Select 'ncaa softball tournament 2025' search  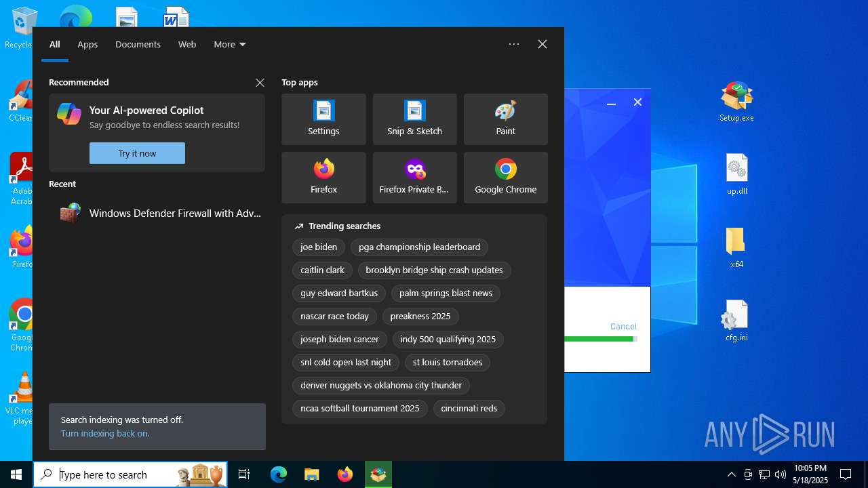(360, 409)
